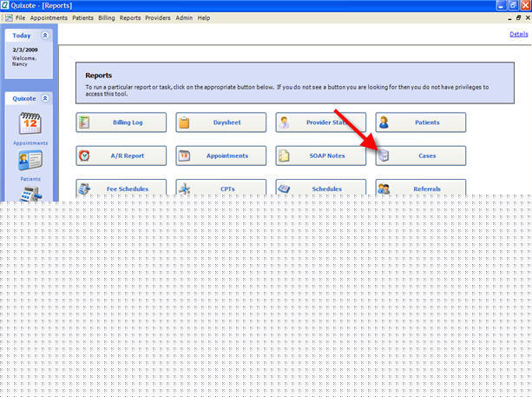The width and height of the screenshot is (532, 397).
Task: Open the Cases report
Action: coord(420,155)
